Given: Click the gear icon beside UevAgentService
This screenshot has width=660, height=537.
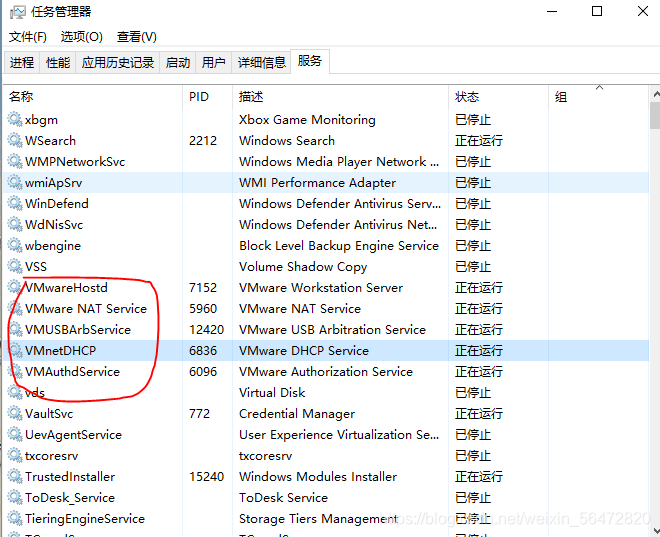Looking at the screenshot, I should point(15,435).
